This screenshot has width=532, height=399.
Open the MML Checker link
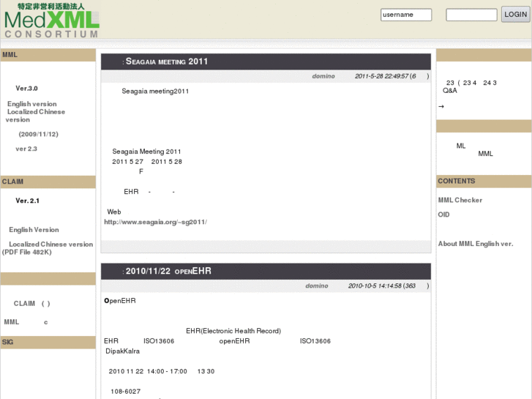(x=460, y=201)
